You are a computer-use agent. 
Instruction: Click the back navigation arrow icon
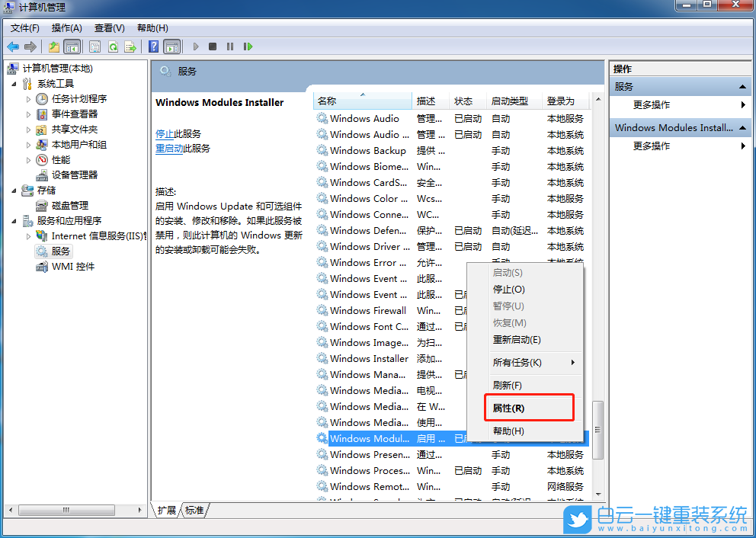pyautogui.click(x=12, y=46)
